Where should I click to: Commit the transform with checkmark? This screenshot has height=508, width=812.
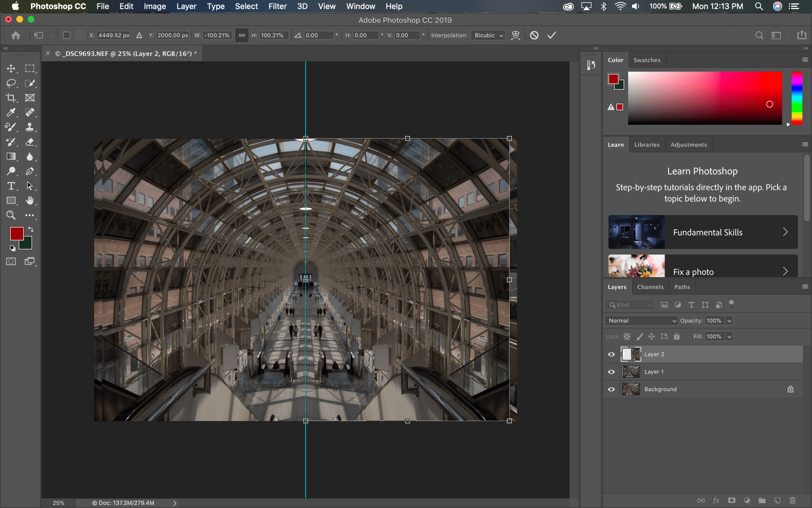tap(551, 35)
